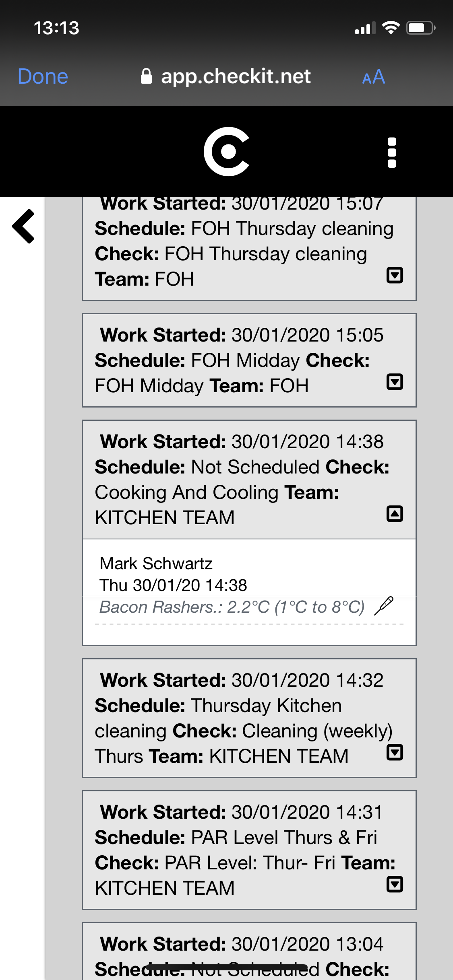The width and height of the screenshot is (453, 980).
Task: Tap Done to close the browser
Action: (43, 76)
